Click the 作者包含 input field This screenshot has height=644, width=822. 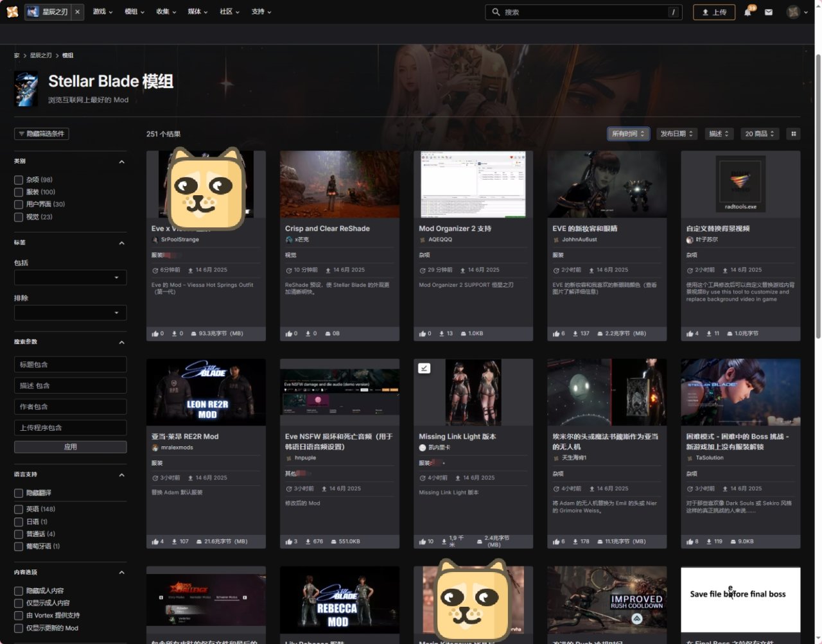point(71,406)
